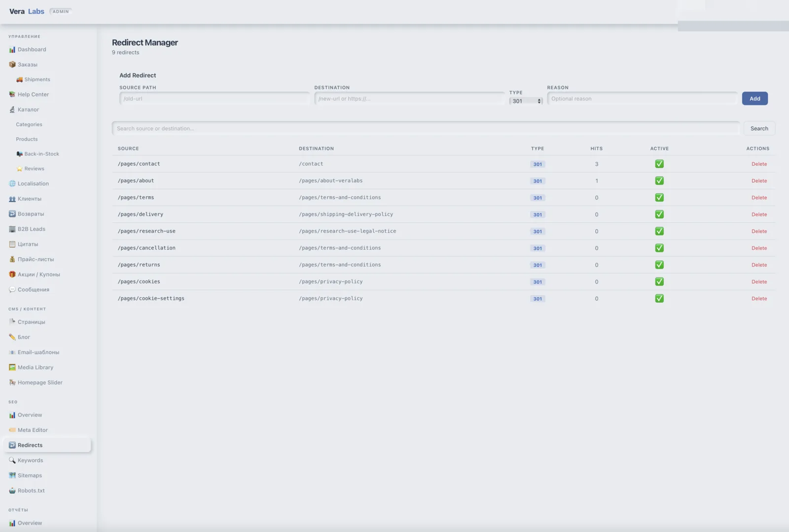Click the Reviews star icon
Screen dimensions: 789x532
[19, 169]
